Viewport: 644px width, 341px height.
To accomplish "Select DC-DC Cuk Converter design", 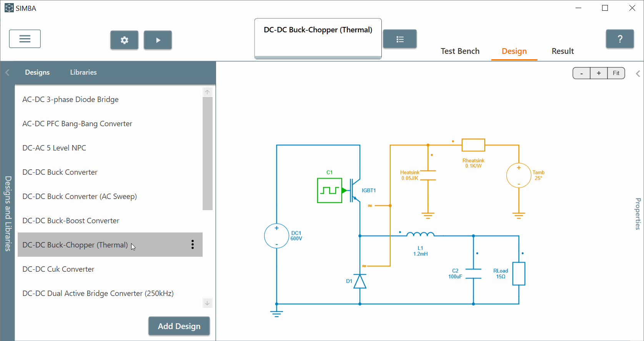I will pos(58,269).
